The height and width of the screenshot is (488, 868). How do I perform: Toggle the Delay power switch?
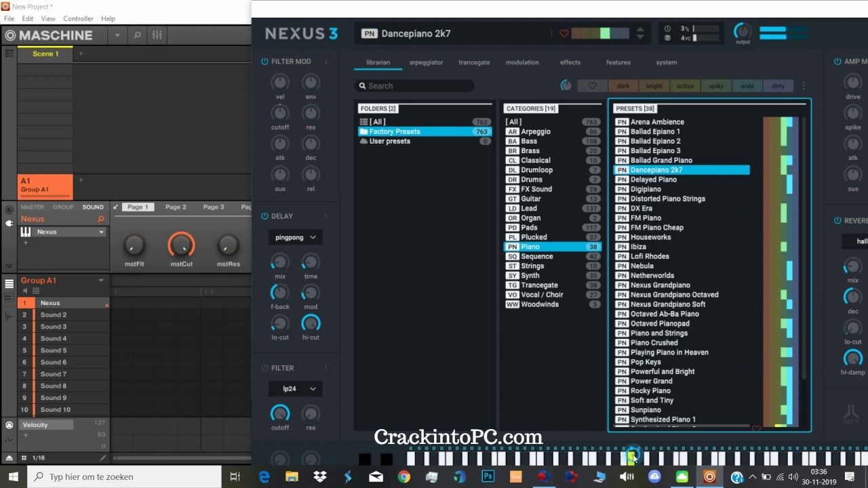(x=264, y=216)
